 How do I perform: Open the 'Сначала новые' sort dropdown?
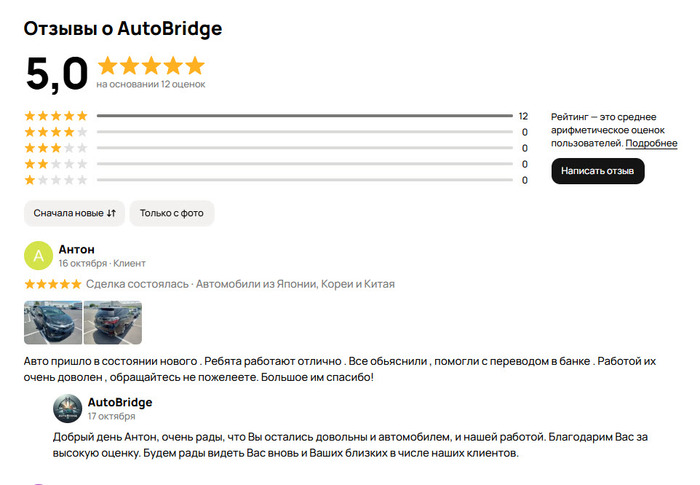pos(75,213)
